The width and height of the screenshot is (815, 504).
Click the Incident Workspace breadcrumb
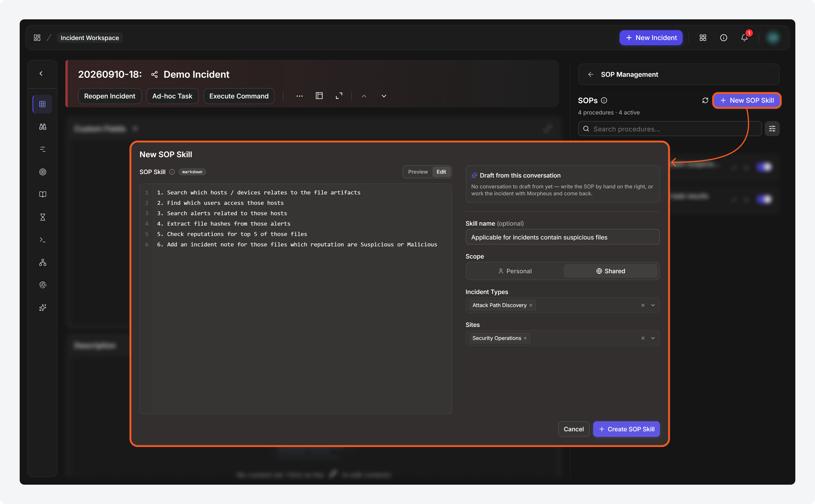pos(90,38)
